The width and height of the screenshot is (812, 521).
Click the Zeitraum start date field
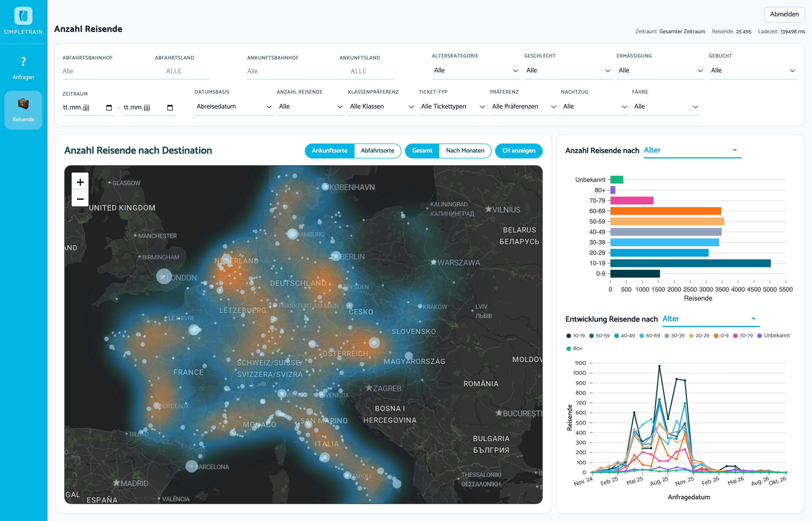coord(88,107)
